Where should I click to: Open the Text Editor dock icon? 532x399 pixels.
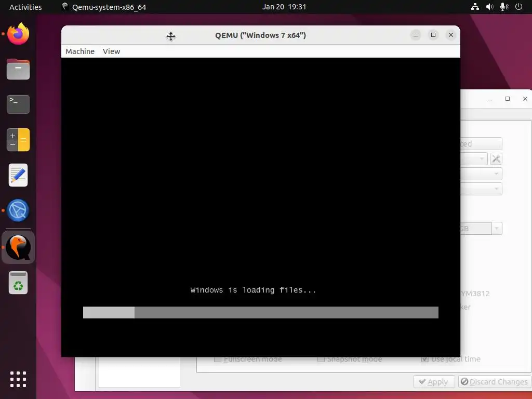(x=18, y=175)
